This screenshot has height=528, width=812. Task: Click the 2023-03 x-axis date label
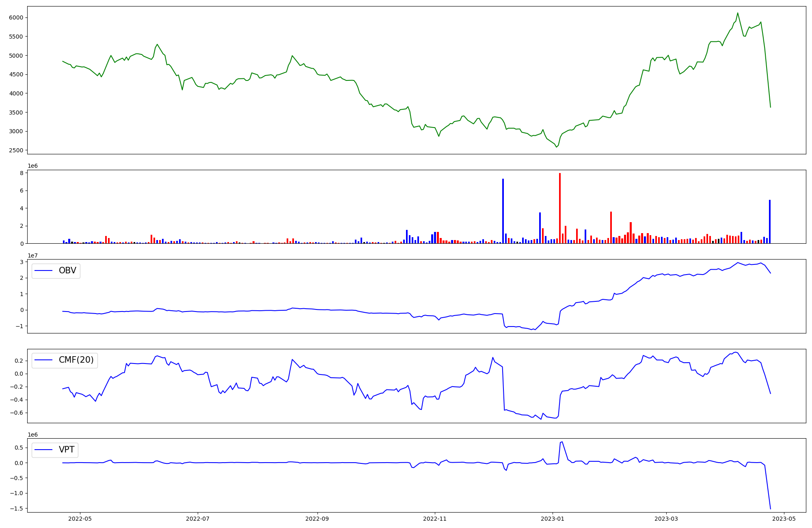[x=666, y=519]
